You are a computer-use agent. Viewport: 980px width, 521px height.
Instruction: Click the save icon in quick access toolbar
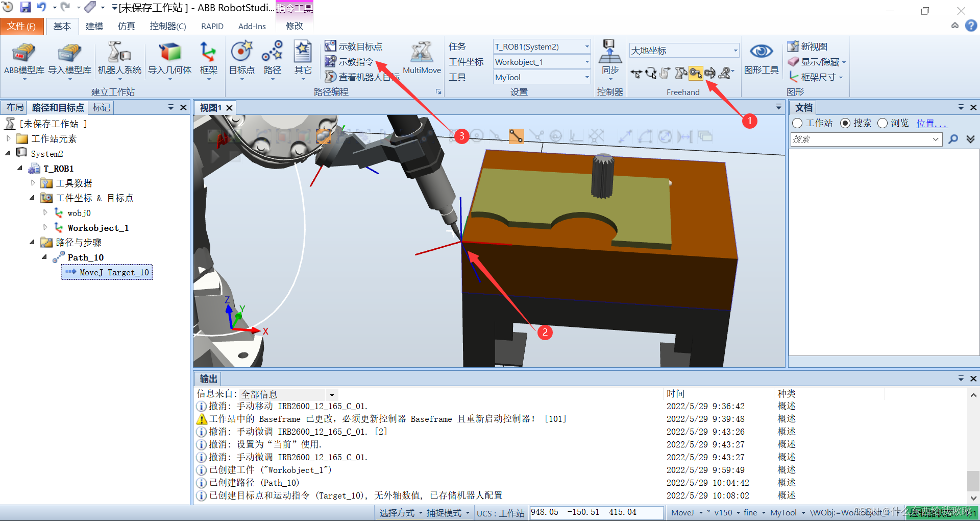pos(25,7)
